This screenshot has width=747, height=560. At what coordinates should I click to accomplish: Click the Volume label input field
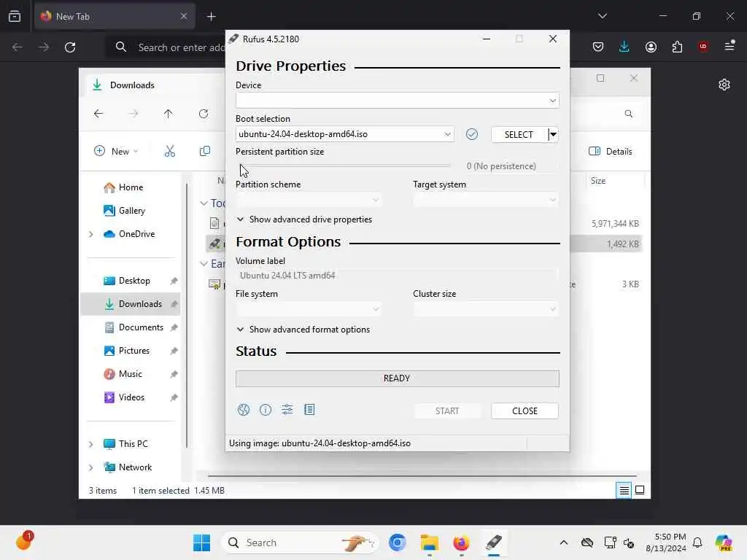[397, 275]
